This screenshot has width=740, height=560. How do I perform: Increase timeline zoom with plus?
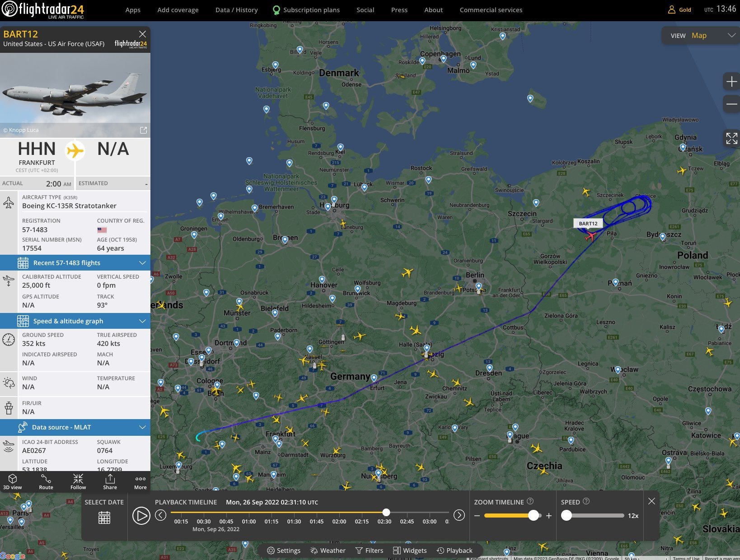pyautogui.click(x=549, y=516)
